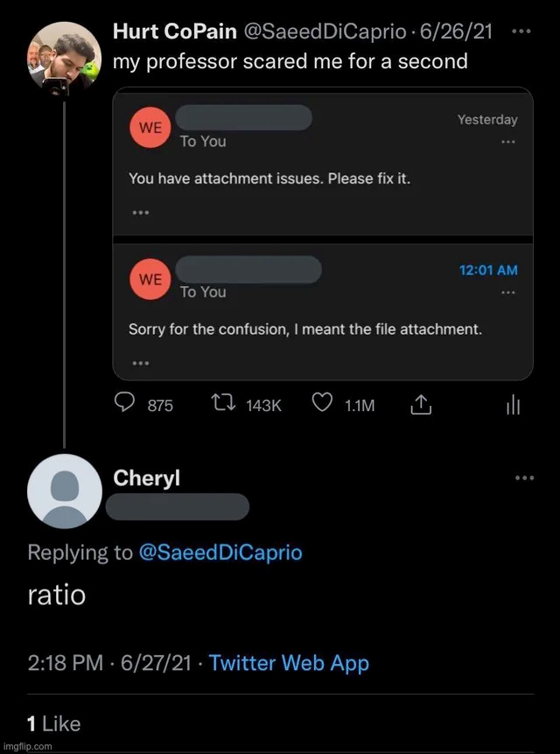
Task: Click the 1 Like count
Action: [x=54, y=723]
